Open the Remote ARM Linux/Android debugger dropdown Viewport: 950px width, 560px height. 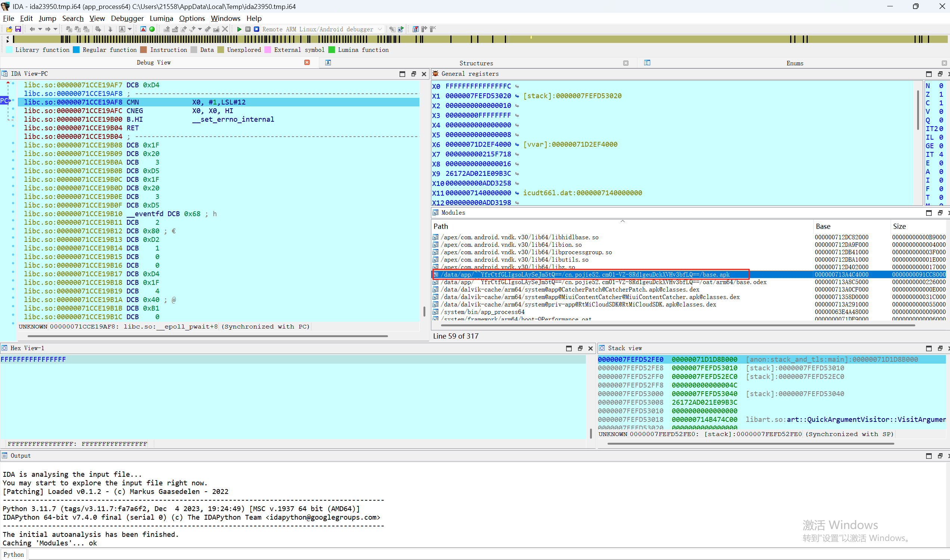tap(380, 29)
